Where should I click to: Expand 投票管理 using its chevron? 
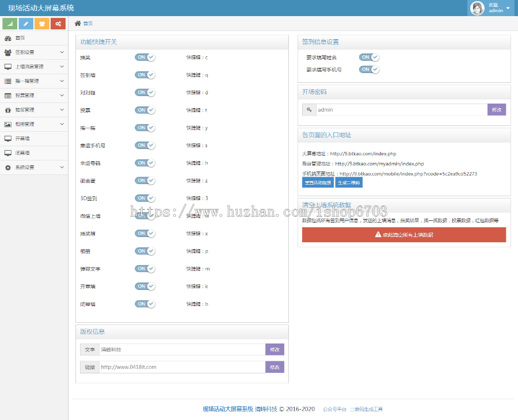[62, 96]
